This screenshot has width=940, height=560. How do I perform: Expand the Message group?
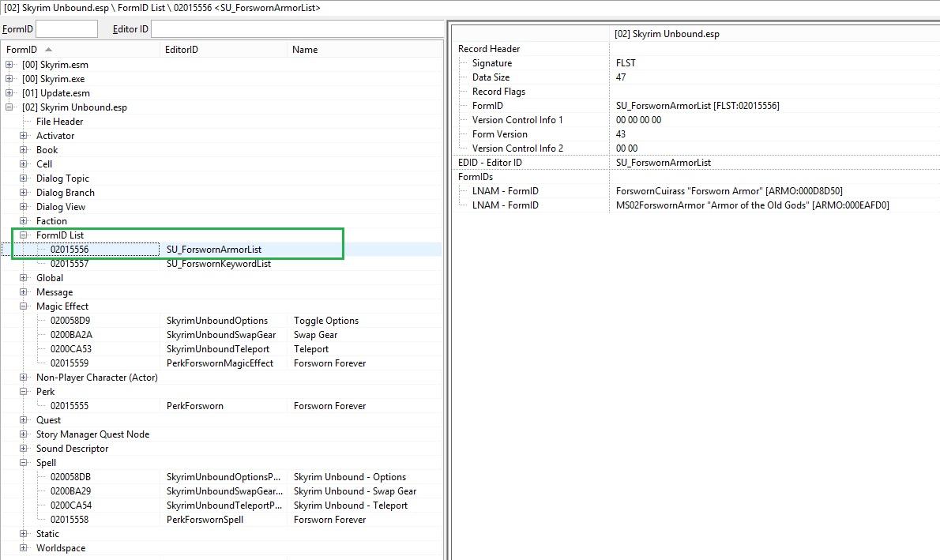(x=24, y=292)
